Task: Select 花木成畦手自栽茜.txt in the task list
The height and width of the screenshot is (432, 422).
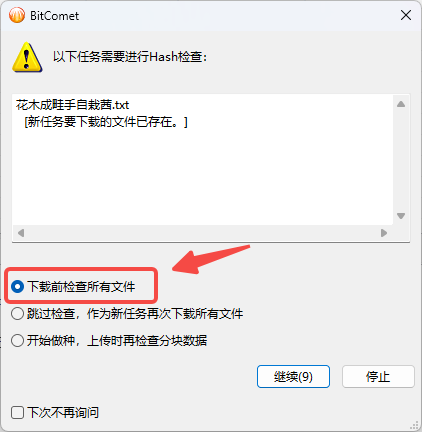Action: click(x=72, y=105)
